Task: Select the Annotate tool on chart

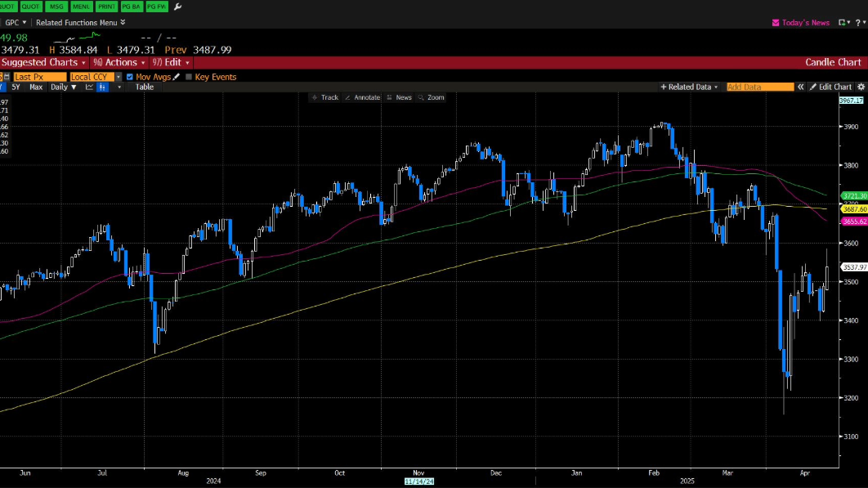Action: click(x=362, y=97)
